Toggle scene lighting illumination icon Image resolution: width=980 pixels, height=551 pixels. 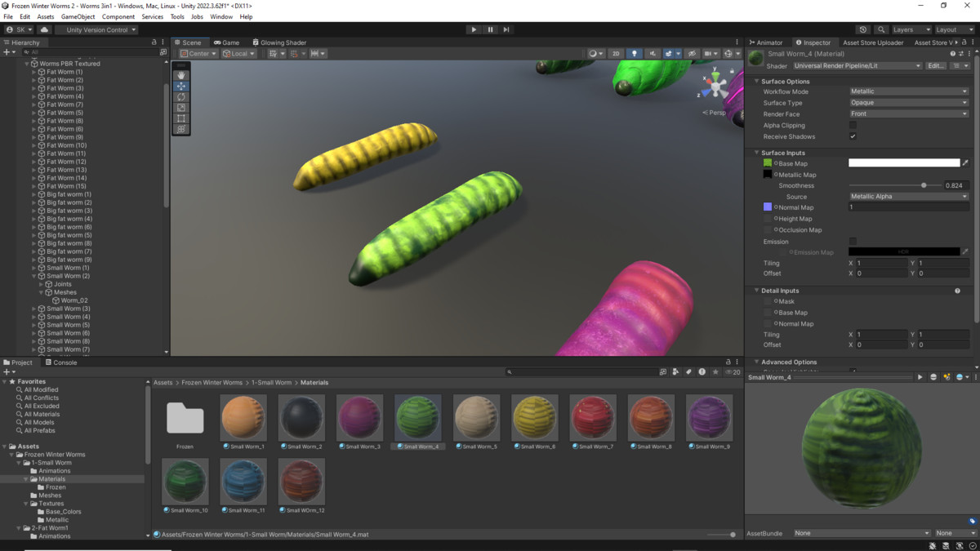[x=633, y=53]
